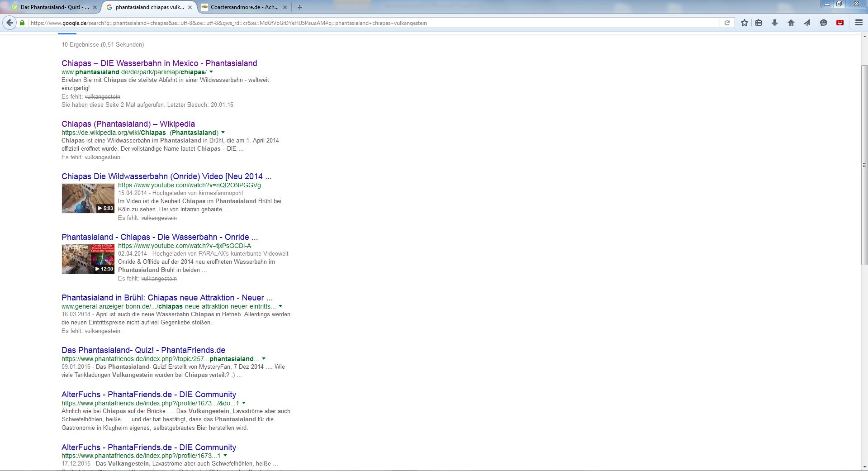The image size is (868, 471).
Task: Click the URL address bar field
Action: tap(373, 23)
